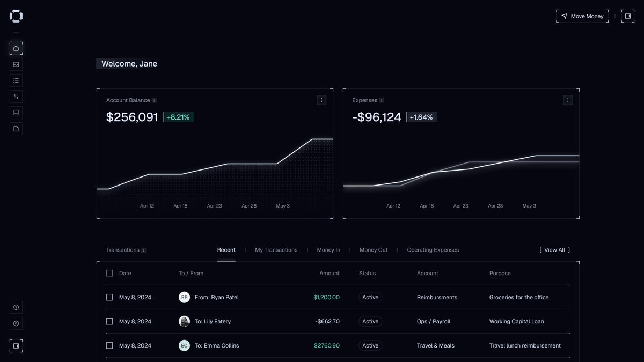Check the Ryan Patel transaction checkbox
This screenshot has height=362, width=644.
(109, 297)
